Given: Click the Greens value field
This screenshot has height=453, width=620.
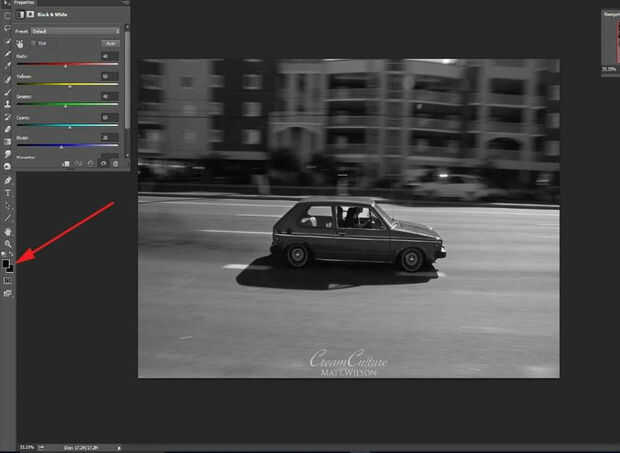Looking at the screenshot, I should (110, 96).
